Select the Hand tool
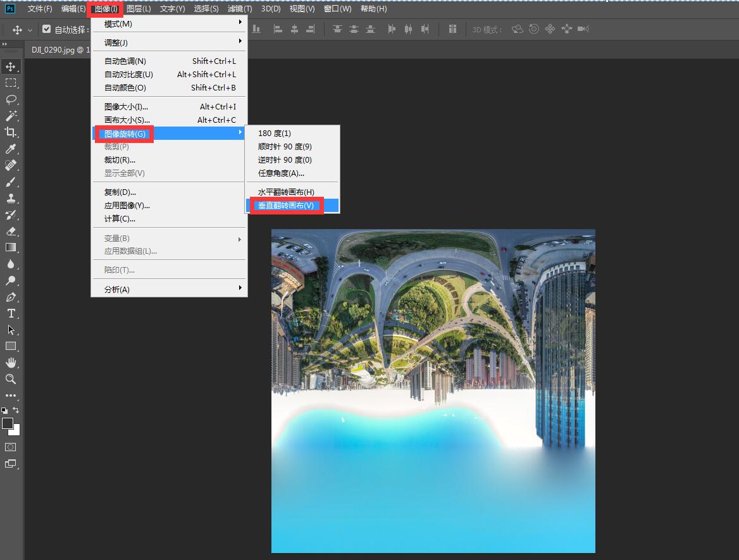 pyautogui.click(x=10, y=363)
